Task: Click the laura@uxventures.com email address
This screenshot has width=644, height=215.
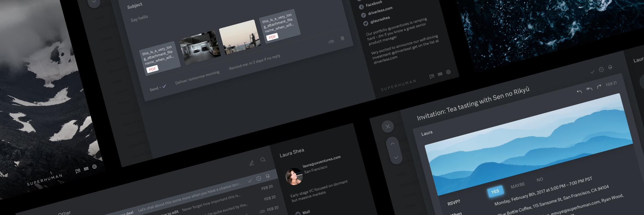Action: click(x=322, y=161)
